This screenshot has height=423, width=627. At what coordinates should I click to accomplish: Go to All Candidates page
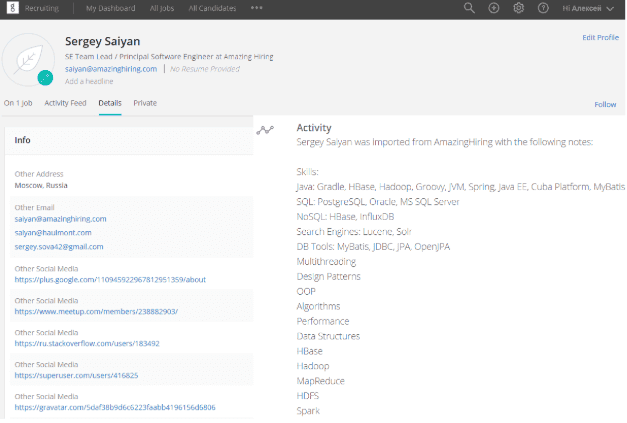click(x=213, y=8)
